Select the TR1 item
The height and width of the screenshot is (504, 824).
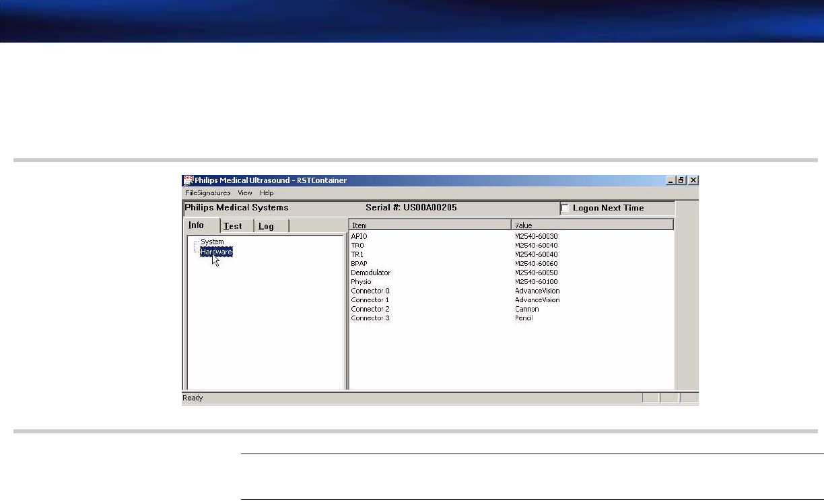357,254
